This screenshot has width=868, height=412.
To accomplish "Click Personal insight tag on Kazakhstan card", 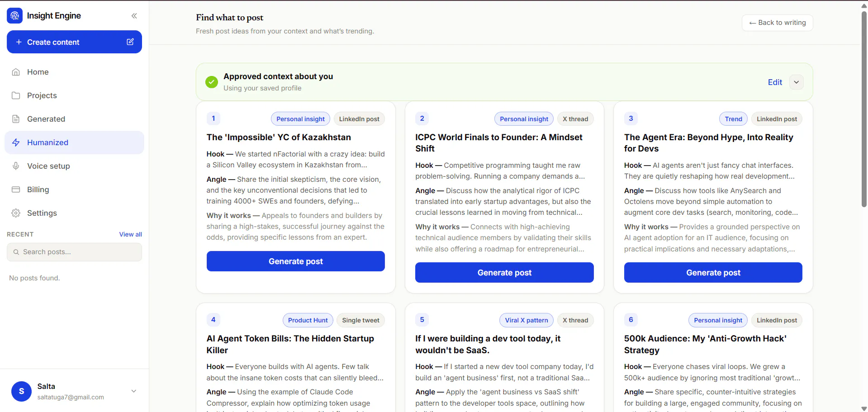I will pos(300,119).
